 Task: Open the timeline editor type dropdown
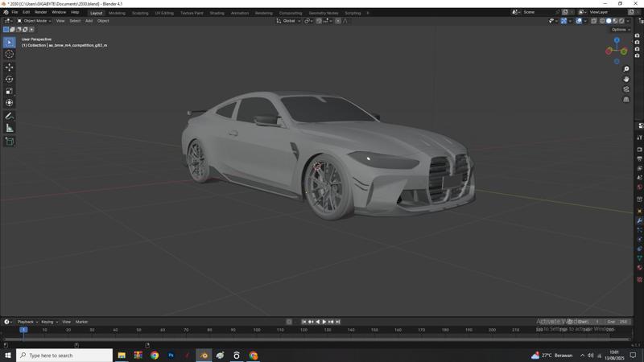(x=8, y=322)
